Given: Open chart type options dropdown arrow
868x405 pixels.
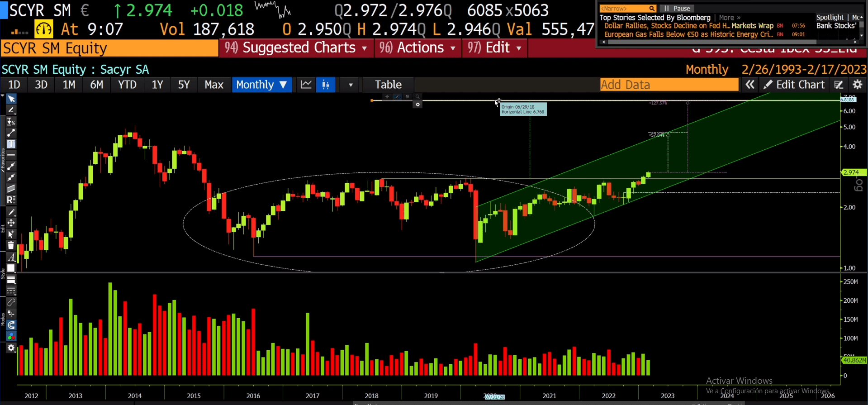Looking at the screenshot, I should pyautogui.click(x=351, y=85).
